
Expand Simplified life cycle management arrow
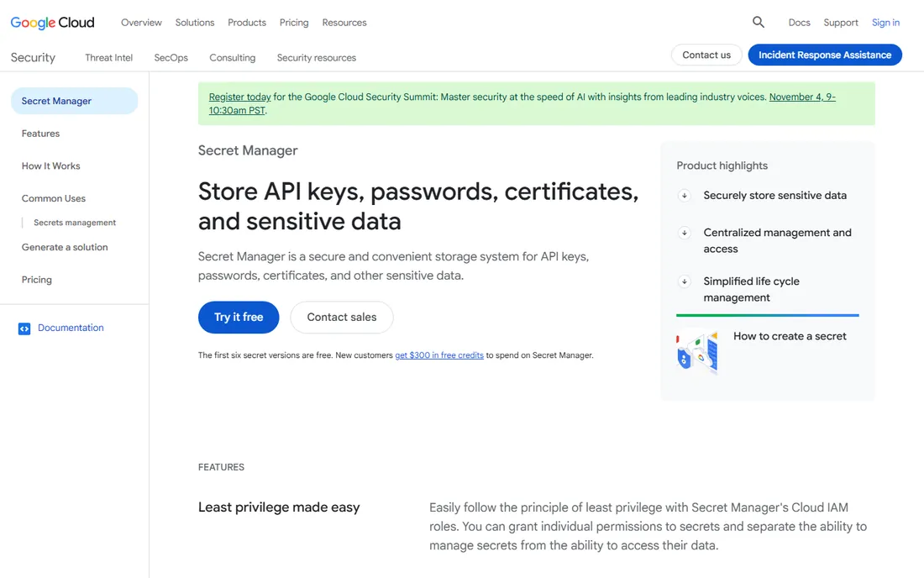pyautogui.click(x=684, y=281)
